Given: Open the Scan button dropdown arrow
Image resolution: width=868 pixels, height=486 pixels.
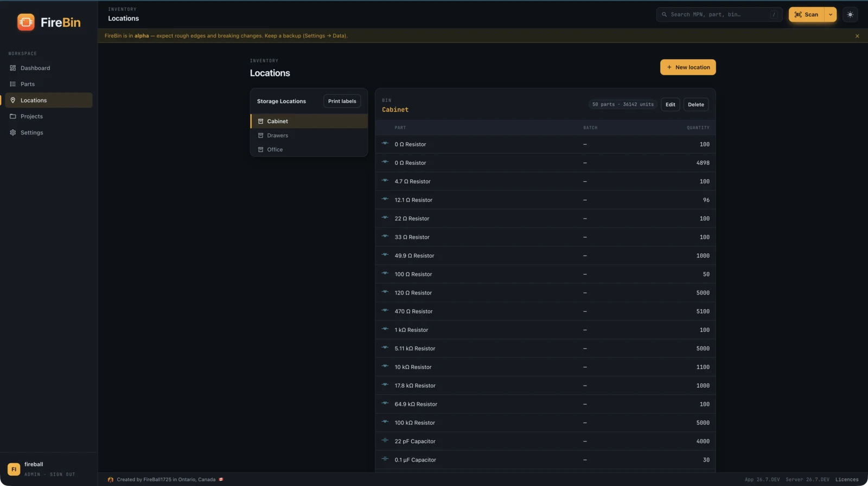Looking at the screenshot, I should click(x=830, y=15).
